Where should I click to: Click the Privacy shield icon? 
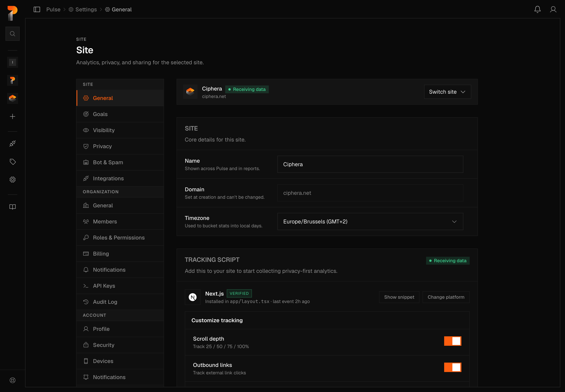pyautogui.click(x=86, y=146)
